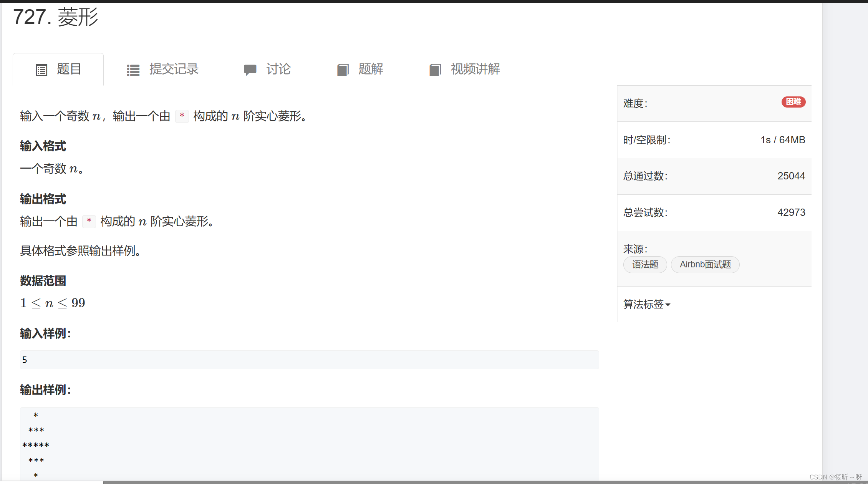The width and height of the screenshot is (868, 484).
Task: Open the 提交记录 tab
Action: (174, 70)
